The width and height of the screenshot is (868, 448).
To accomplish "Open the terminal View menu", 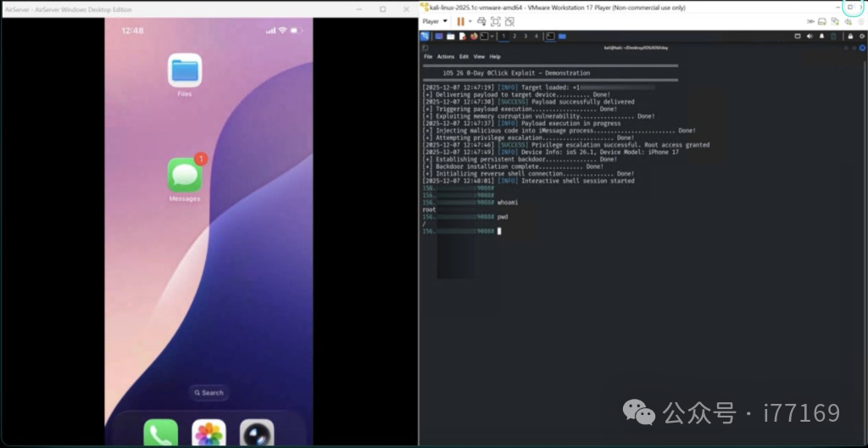I will pos(479,57).
